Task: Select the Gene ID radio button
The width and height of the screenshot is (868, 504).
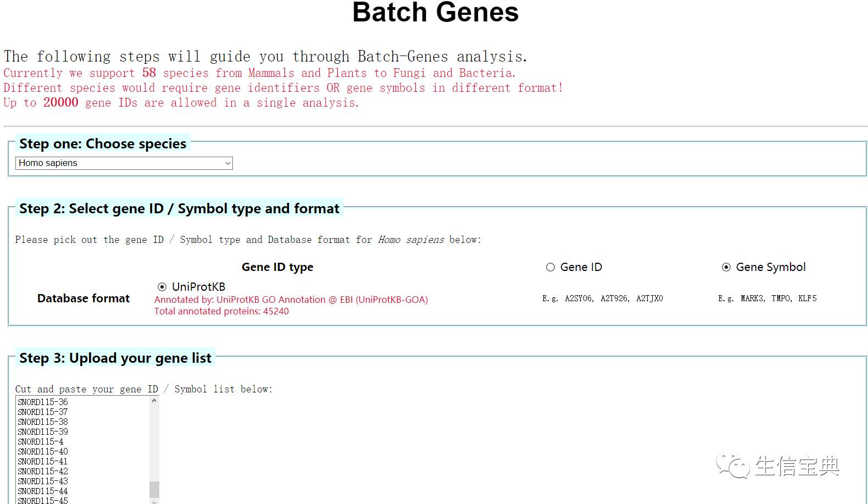Action: tap(550, 267)
